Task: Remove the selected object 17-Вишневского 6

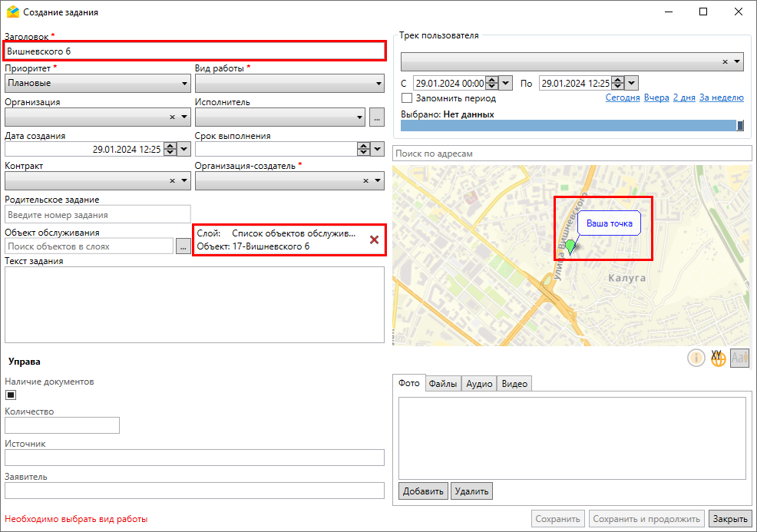Action: 374,240
